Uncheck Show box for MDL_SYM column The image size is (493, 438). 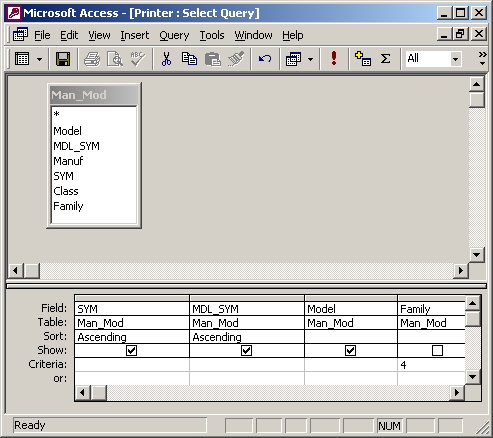click(246, 350)
